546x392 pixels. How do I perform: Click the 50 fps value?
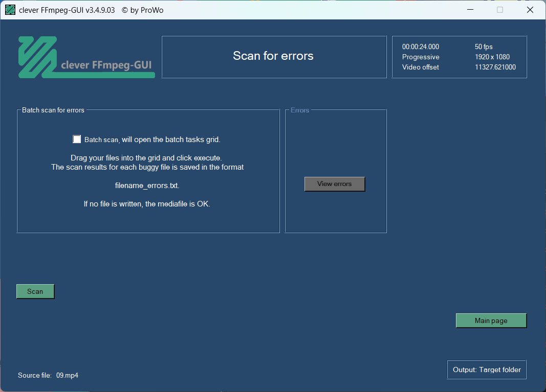click(x=484, y=47)
